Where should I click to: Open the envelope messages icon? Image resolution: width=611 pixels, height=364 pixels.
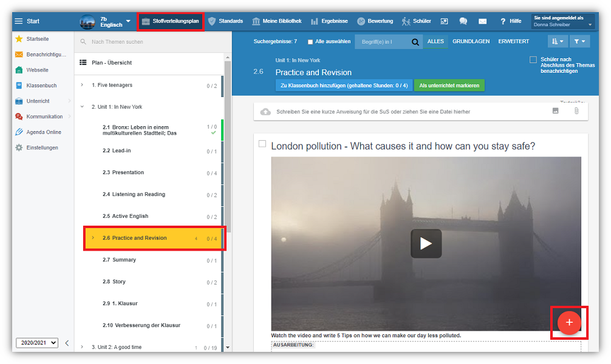tap(482, 21)
